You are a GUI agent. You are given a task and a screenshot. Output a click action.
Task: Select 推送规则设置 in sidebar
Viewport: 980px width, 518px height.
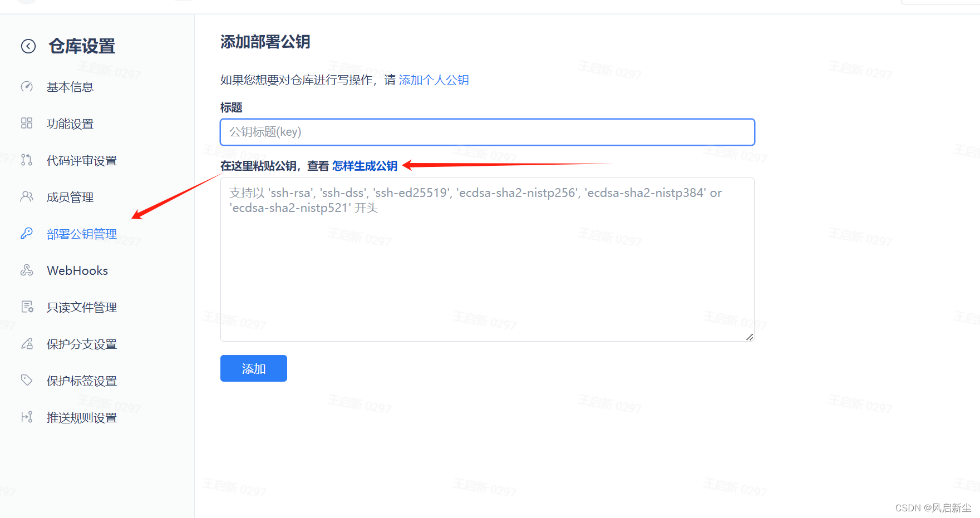82,417
